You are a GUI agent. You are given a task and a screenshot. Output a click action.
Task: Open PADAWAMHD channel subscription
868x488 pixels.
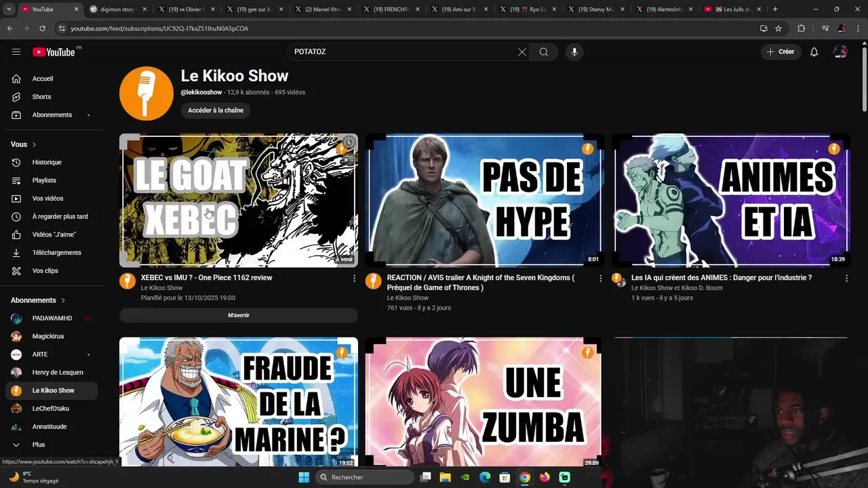(52, 318)
